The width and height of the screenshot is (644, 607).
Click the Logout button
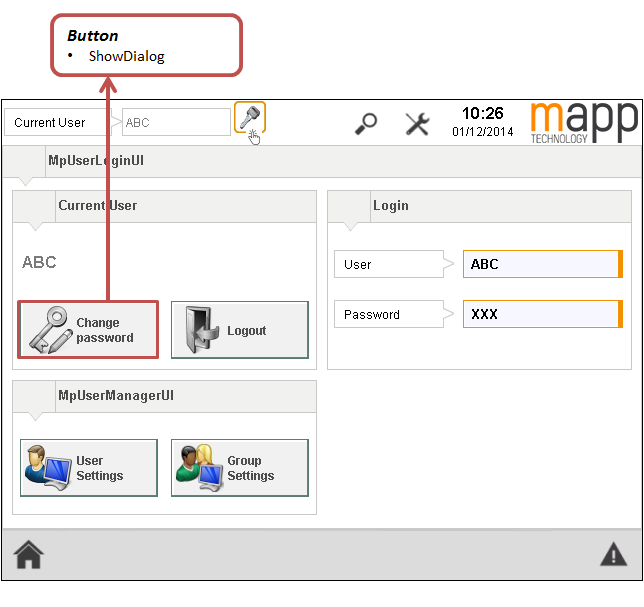tap(240, 330)
